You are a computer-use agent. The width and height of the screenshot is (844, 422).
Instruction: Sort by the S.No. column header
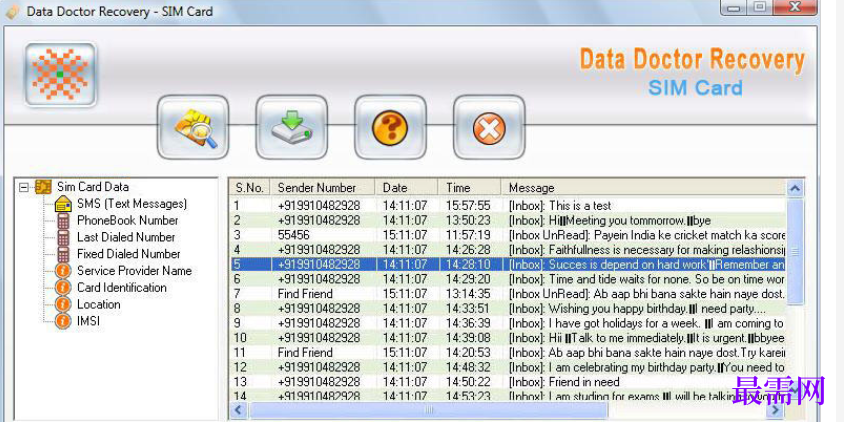click(249, 187)
